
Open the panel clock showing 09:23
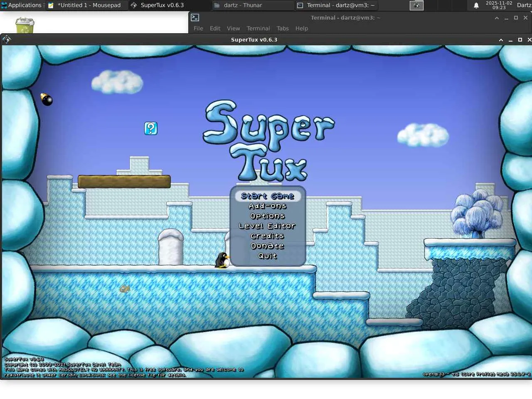tap(499, 5)
